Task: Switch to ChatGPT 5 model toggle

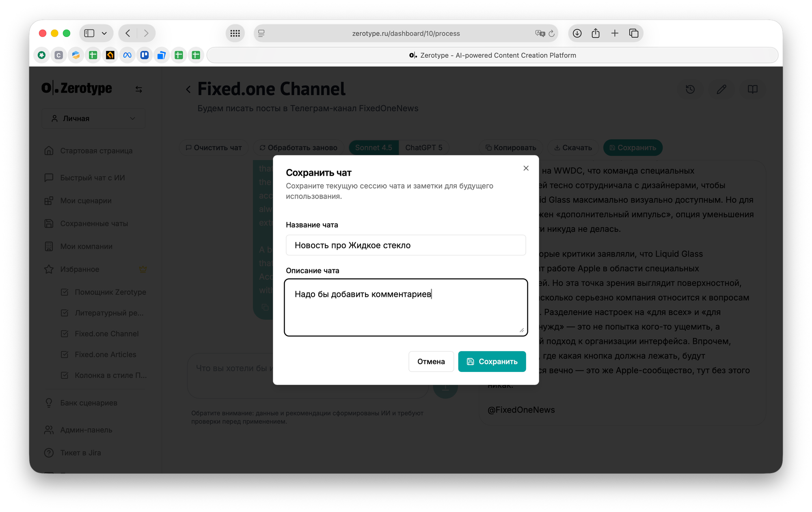Action: click(x=423, y=148)
